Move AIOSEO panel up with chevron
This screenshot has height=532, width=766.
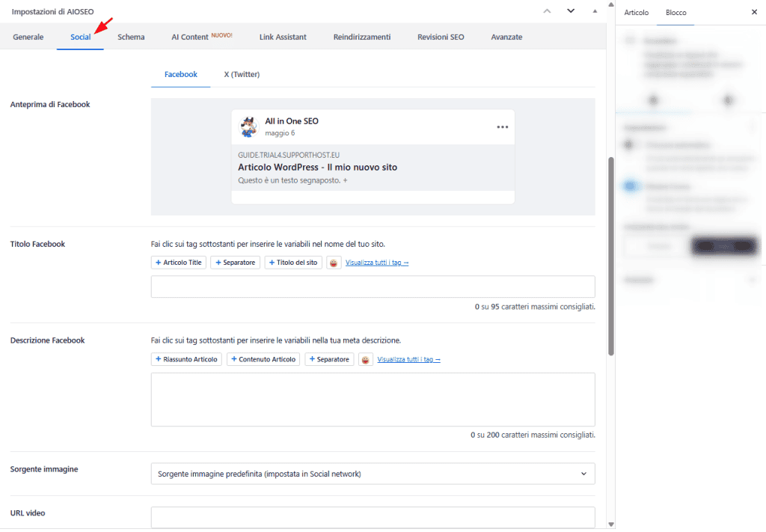click(x=547, y=11)
